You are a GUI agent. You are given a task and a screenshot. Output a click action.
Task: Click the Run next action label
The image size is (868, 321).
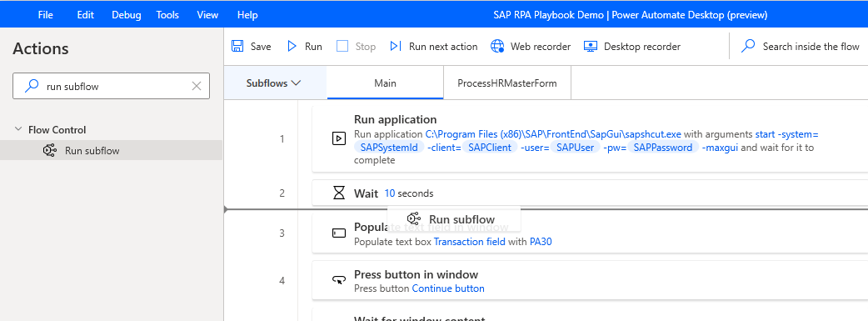click(443, 47)
